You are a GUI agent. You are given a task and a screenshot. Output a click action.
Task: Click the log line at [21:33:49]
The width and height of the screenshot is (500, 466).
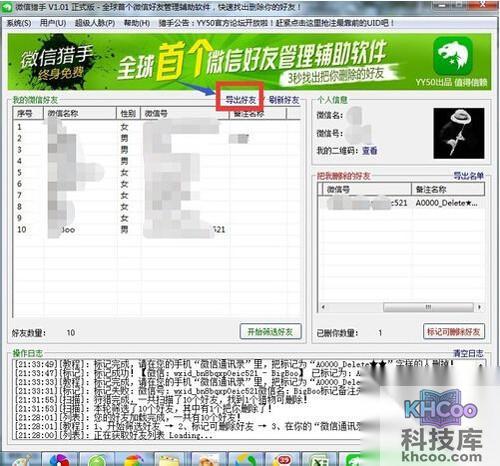pyautogui.click(x=233, y=364)
